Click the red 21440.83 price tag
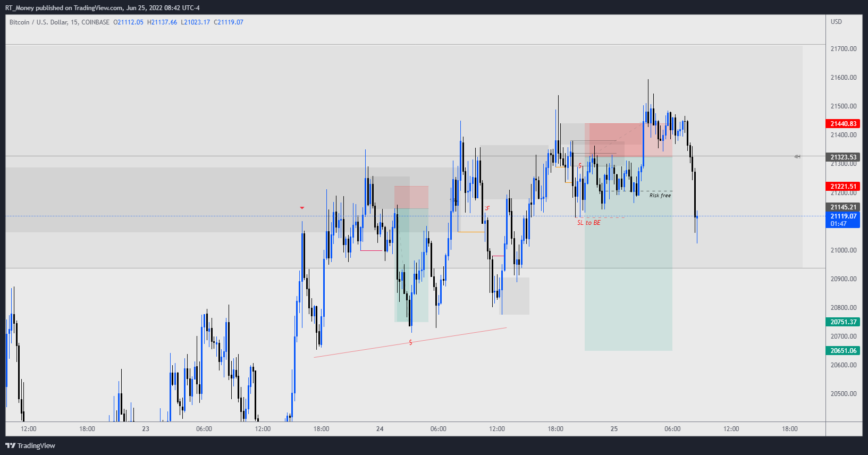868x455 pixels. (843, 124)
